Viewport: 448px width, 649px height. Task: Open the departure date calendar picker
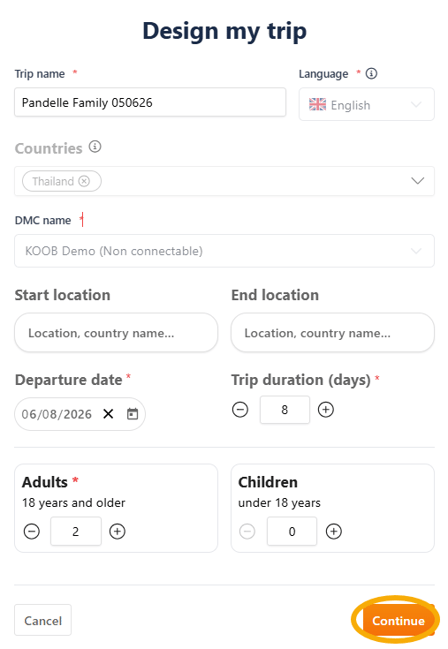pos(132,413)
